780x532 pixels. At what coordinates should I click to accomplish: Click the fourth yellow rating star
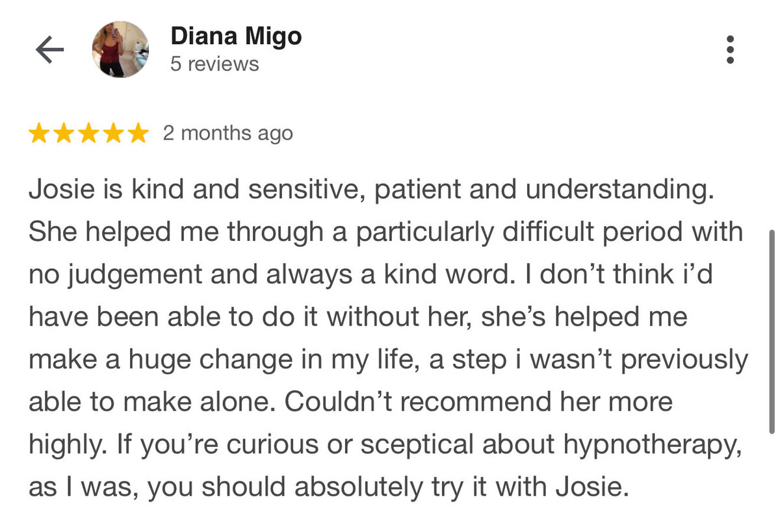(114, 133)
